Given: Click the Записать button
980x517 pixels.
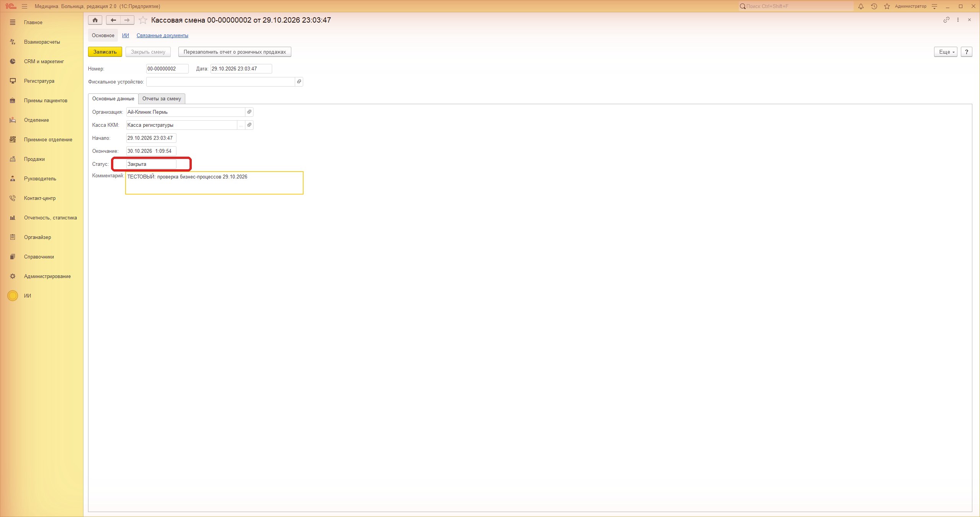Looking at the screenshot, I should (x=105, y=52).
